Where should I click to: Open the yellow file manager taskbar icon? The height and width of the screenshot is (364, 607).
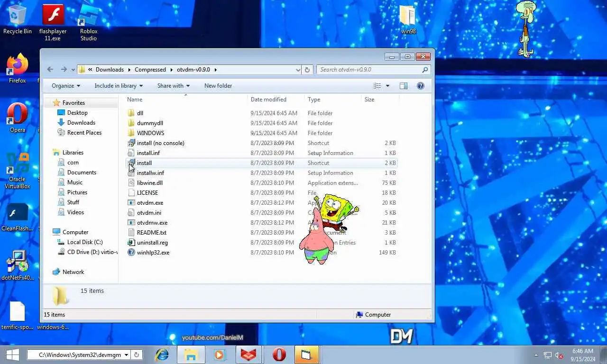coord(306,355)
